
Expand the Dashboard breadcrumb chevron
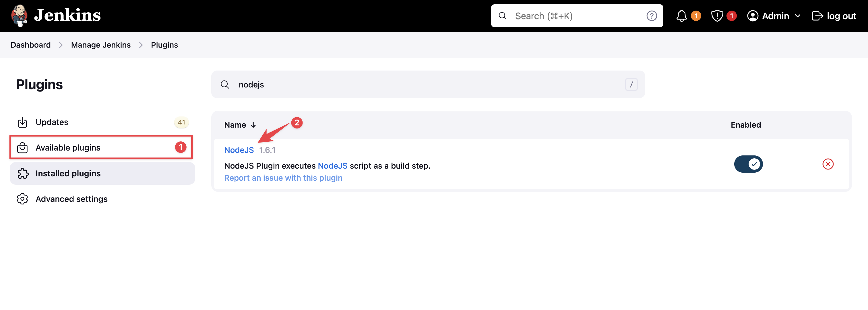[61, 45]
